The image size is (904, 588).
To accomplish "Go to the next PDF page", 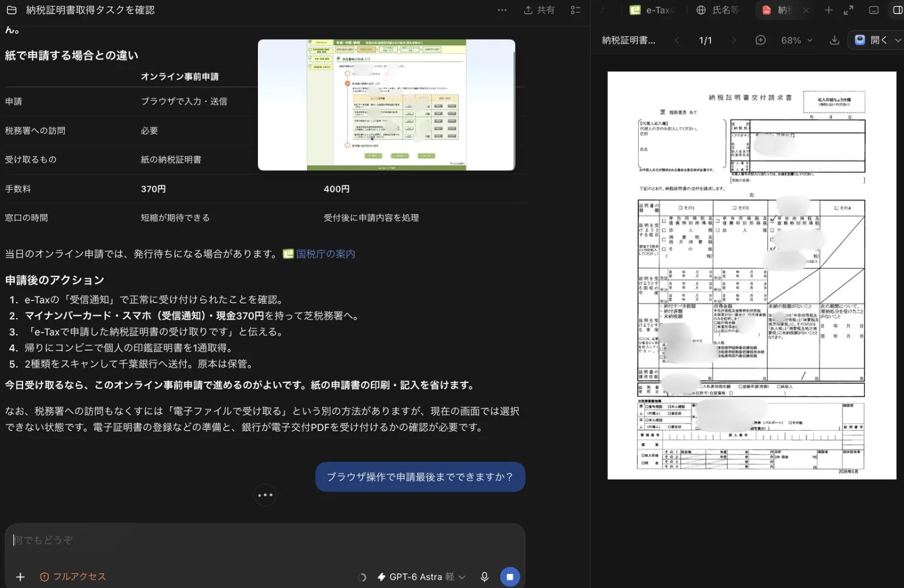I will (x=734, y=40).
